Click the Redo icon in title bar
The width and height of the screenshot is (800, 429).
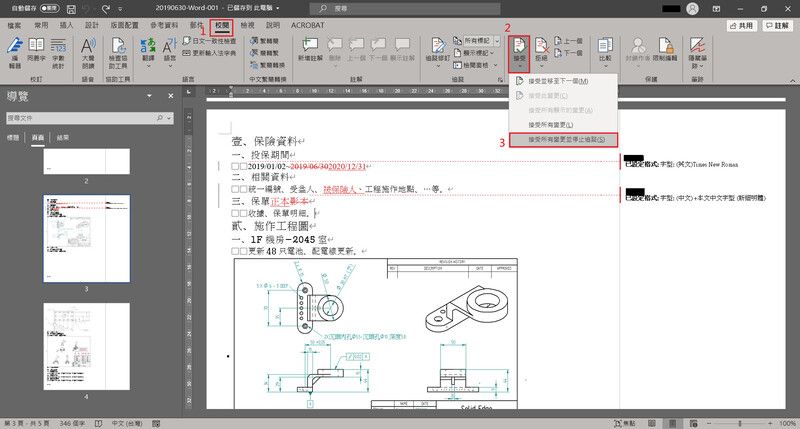click(106, 9)
